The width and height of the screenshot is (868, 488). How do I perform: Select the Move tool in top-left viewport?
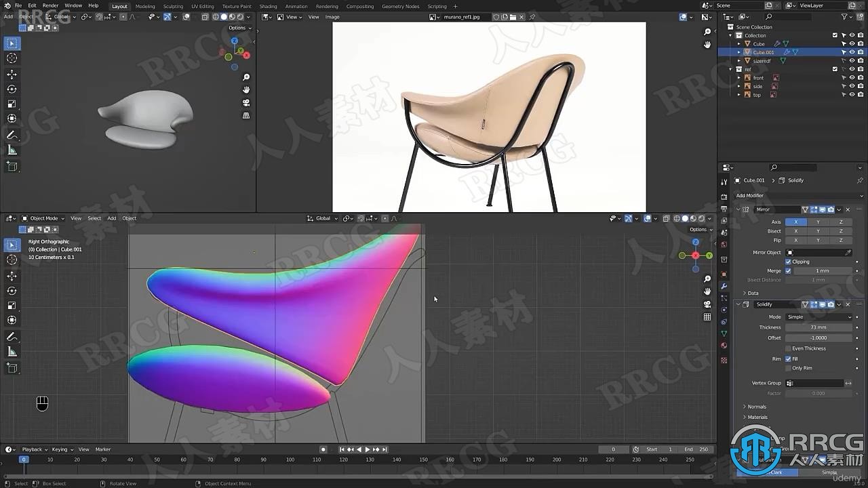point(12,74)
